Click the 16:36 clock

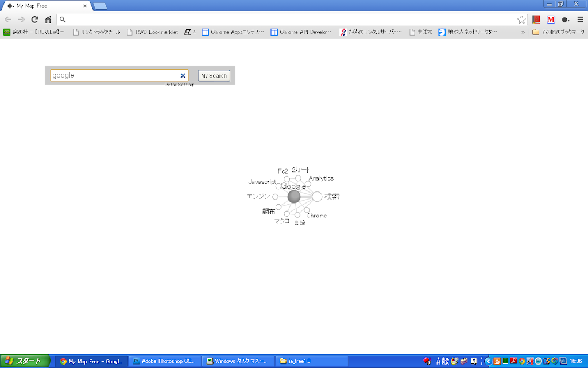tap(575, 361)
